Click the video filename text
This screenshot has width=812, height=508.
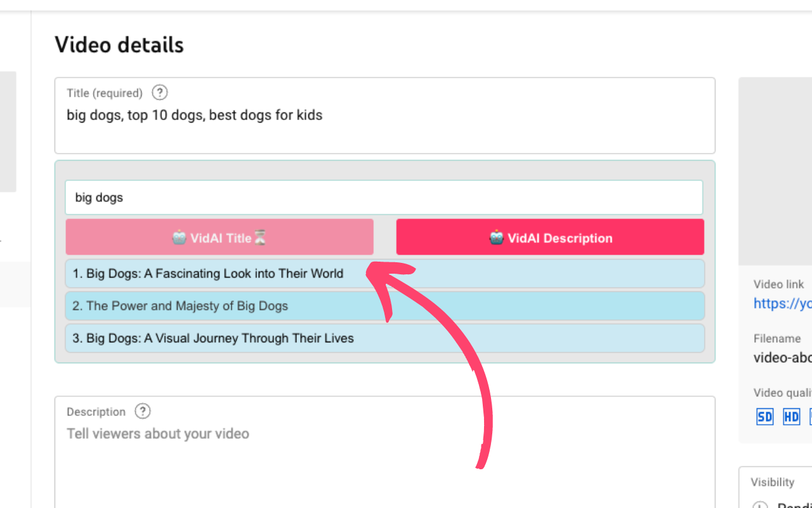pyautogui.click(x=782, y=358)
